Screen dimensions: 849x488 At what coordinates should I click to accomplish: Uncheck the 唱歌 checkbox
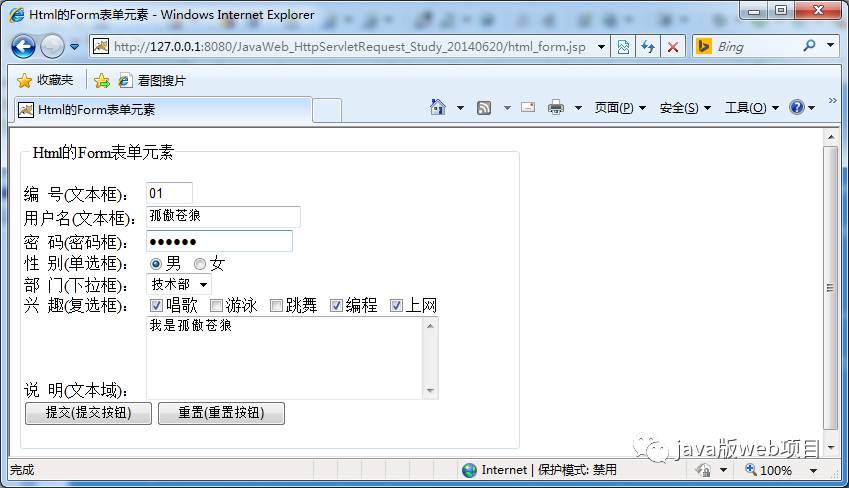coord(156,305)
